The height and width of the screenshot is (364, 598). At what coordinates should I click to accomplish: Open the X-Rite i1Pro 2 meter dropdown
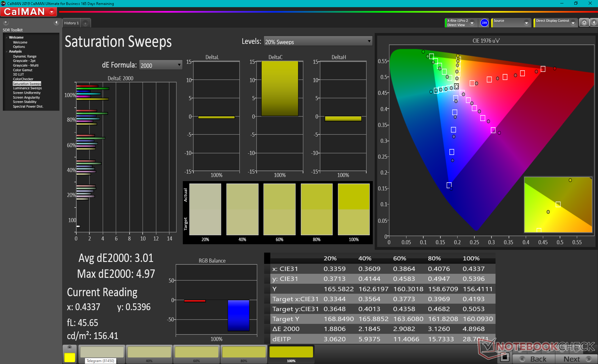point(472,23)
